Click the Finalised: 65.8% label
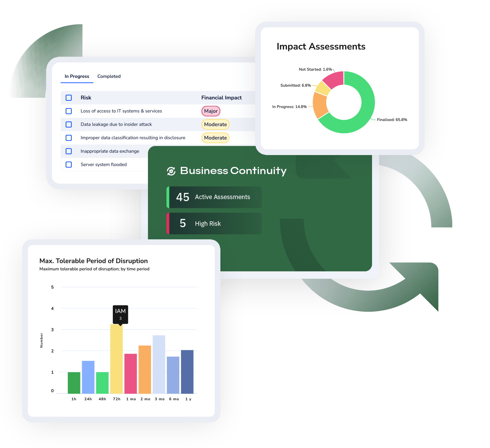Viewport: 490px width, 448px height. (x=392, y=120)
